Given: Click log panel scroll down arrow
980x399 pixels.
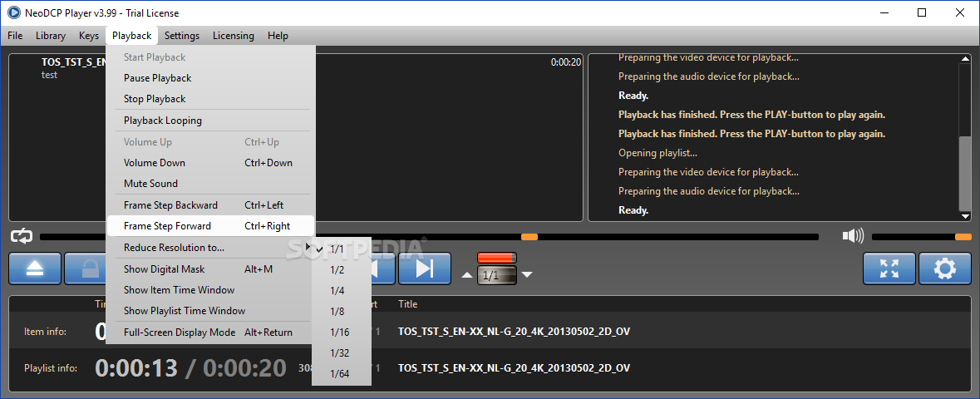Looking at the screenshot, I should pos(965,216).
